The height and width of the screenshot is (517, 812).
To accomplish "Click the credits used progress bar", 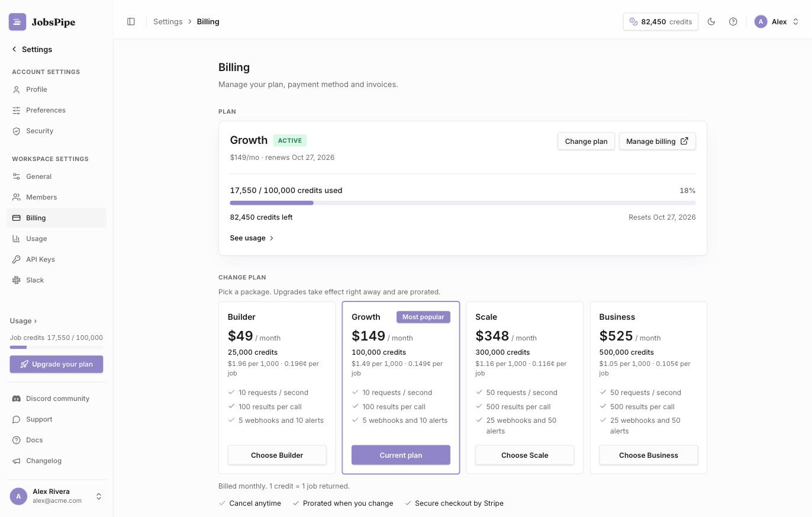I will [x=463, y=203].
